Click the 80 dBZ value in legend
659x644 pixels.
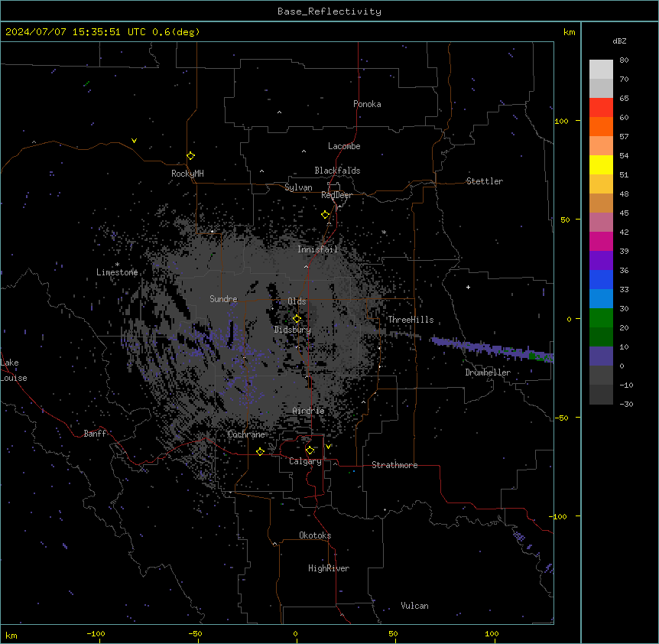[x=624, y=60]
